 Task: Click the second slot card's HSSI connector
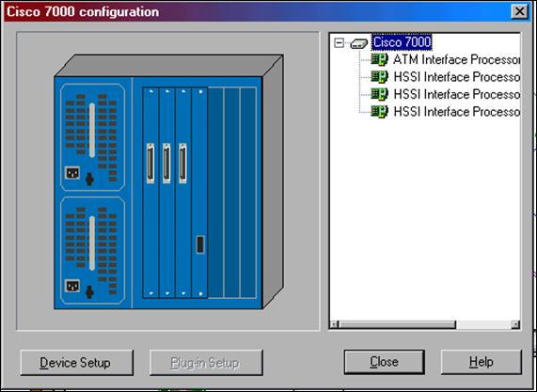tap(166, 164)
